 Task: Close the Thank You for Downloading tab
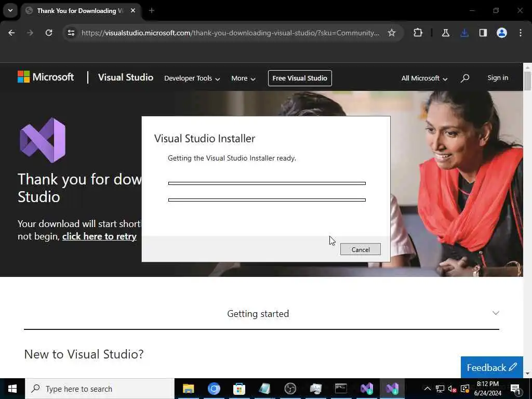[x=133, y=10]
